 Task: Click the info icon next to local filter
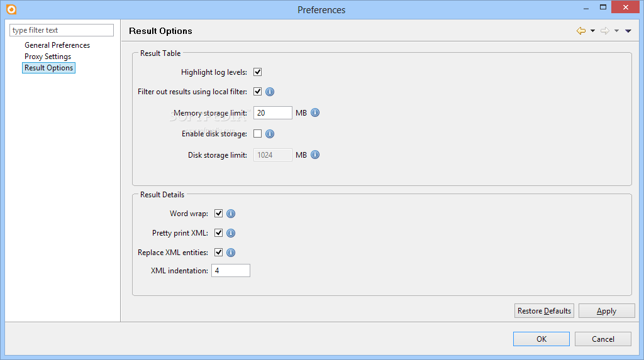(270, 92)
